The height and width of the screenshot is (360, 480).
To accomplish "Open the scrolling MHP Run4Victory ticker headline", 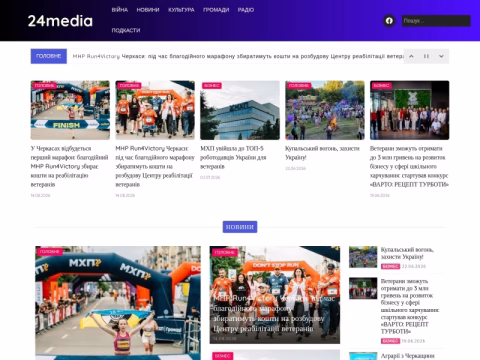I will point(238,56).
